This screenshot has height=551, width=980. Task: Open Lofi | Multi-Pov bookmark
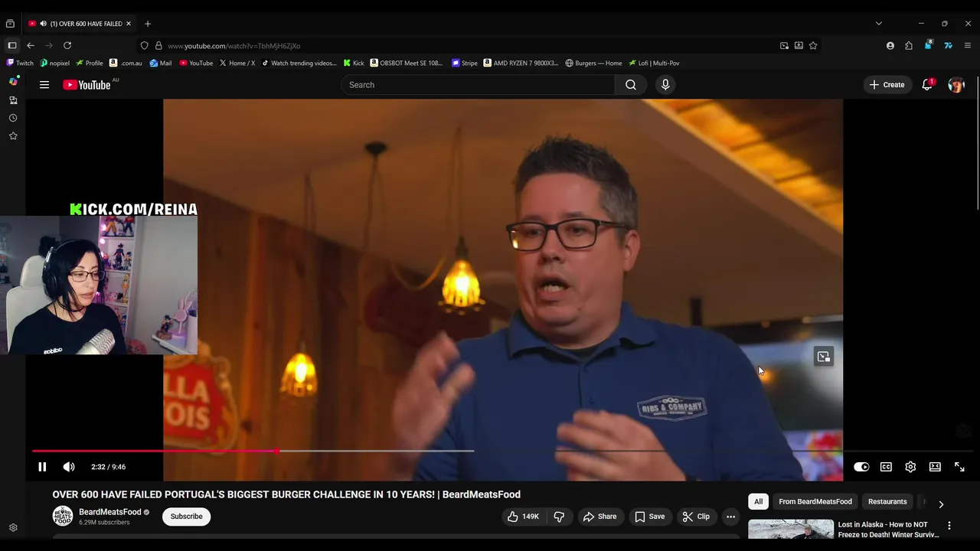click(654, 64)
